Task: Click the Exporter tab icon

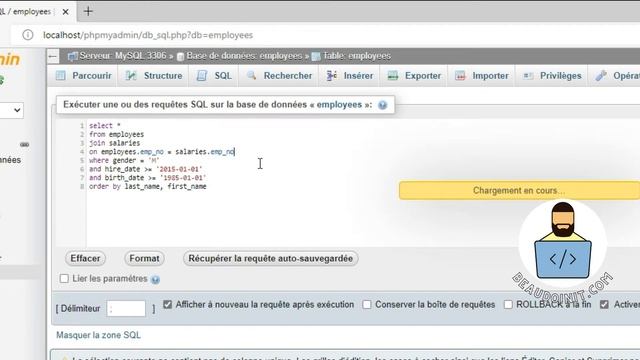Action: tap(393, 76)
